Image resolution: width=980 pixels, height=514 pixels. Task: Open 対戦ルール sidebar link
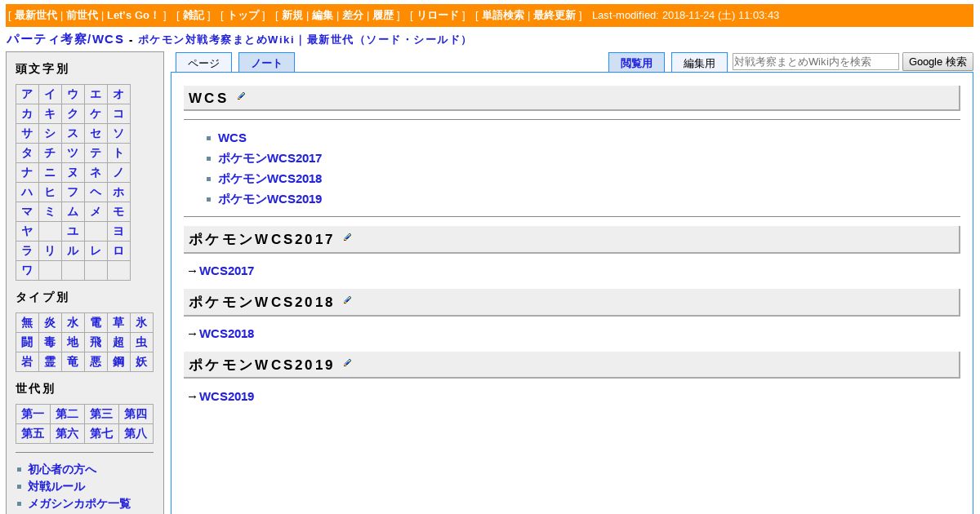(56, 486)
